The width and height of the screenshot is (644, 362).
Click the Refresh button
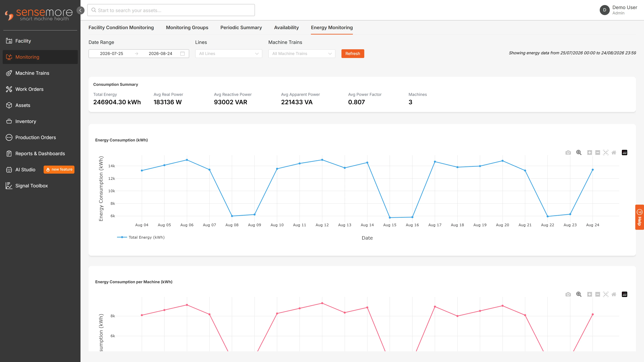[353, 53]
